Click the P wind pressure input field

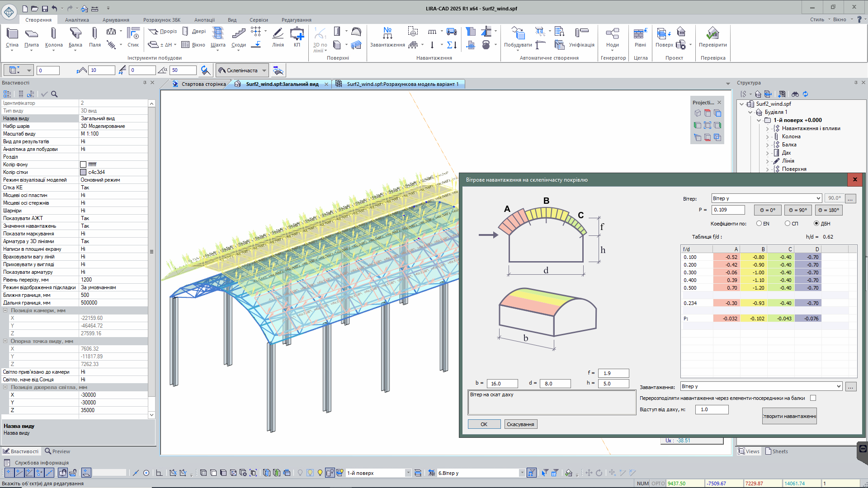click(x=728, y=210)
